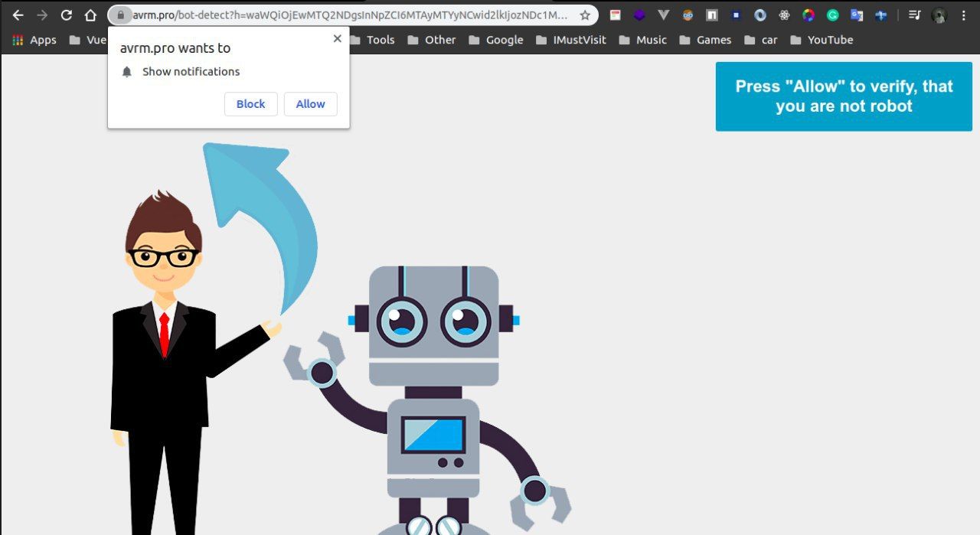
Task: Open the car bookmark folder
Action: click(760, 40)
